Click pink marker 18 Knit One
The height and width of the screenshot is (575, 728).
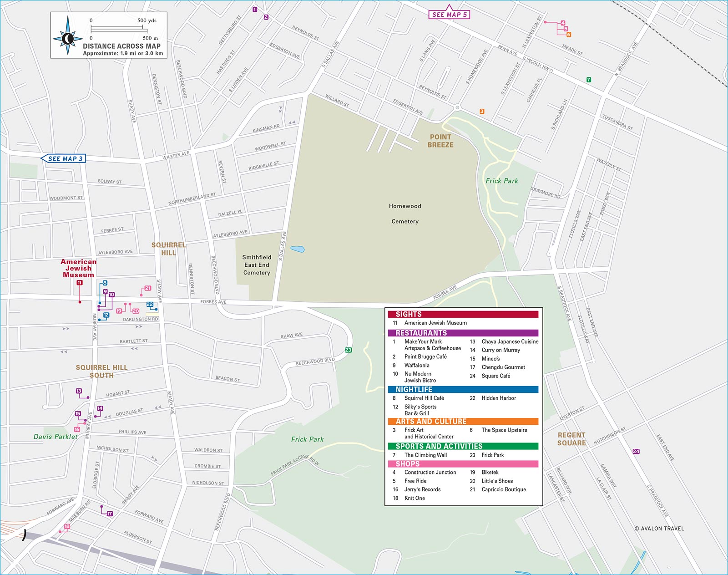[67, 526]
